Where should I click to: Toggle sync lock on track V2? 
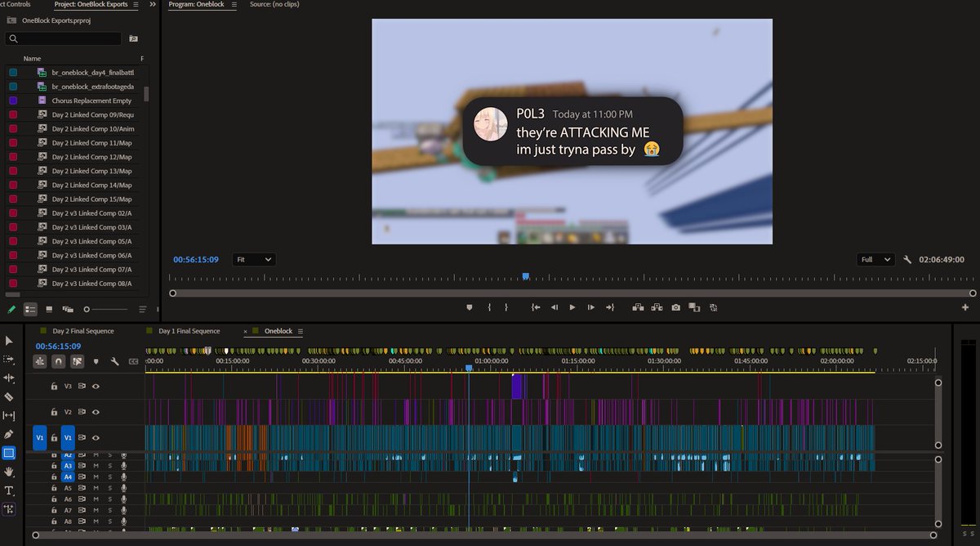point(82,412)
